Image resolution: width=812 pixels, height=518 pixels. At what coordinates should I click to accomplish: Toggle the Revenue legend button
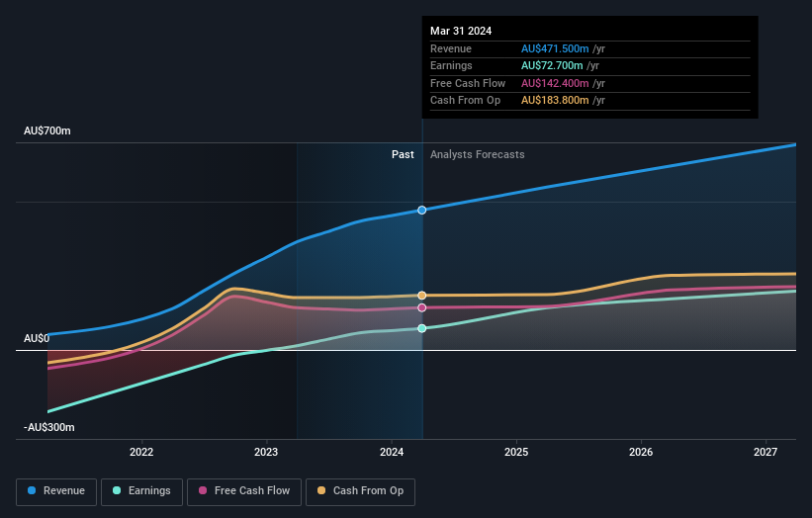pyautogui.click(x=56, y=491)
